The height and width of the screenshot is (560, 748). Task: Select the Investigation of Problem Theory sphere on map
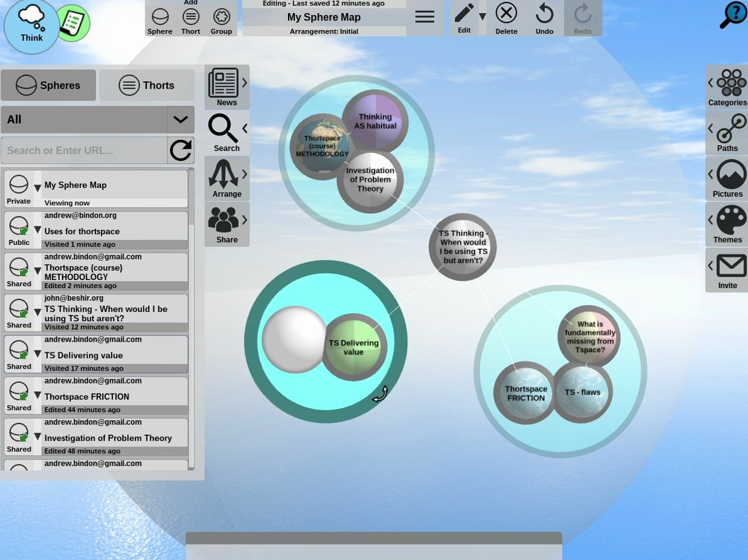pos(370,180)
